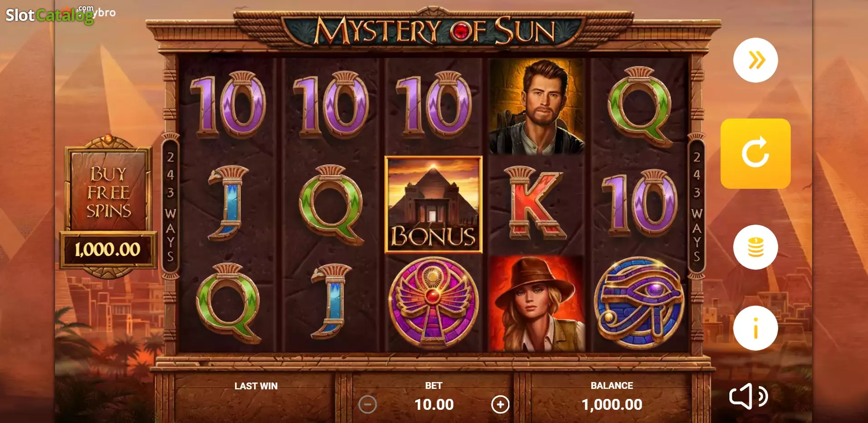Select the female explorer with hat symbol
Viewport: 868px width, 423px height.
[x=537, y=303]
